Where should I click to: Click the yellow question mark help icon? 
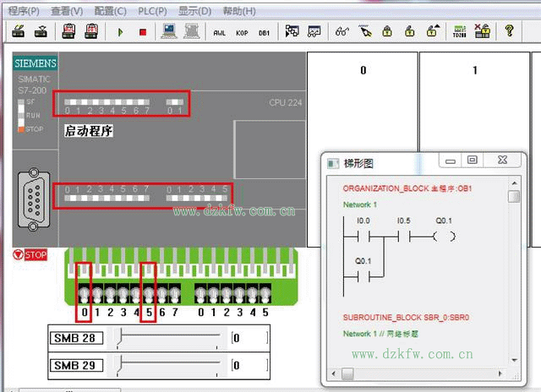509,32
